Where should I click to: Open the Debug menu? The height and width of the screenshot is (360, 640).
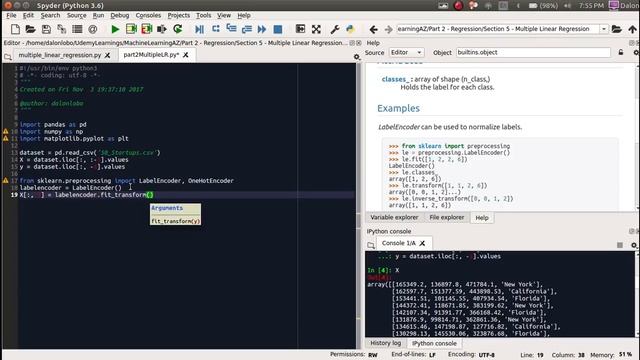point(120,16)
